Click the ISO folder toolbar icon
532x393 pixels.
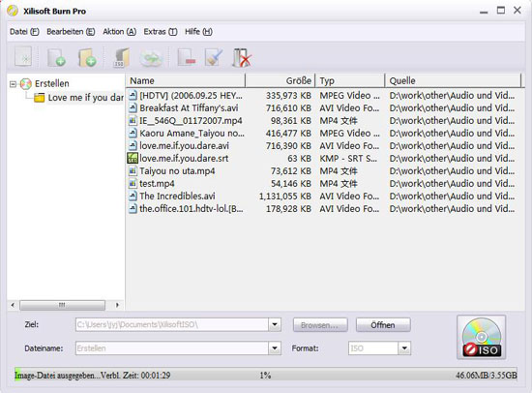121,57
